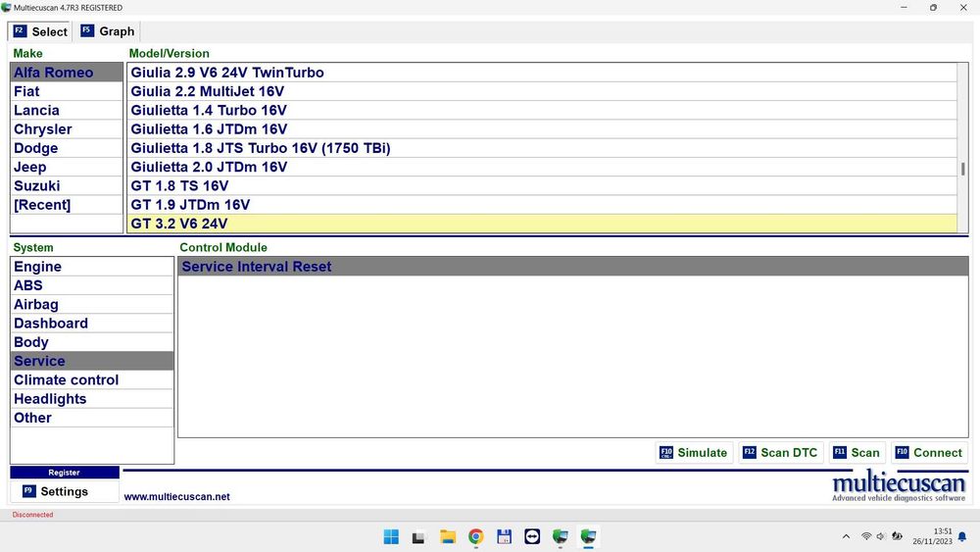The height and width of the screenshot is (552, 980).
Task: Connect to the vehicle
Action: pos(929,453)
